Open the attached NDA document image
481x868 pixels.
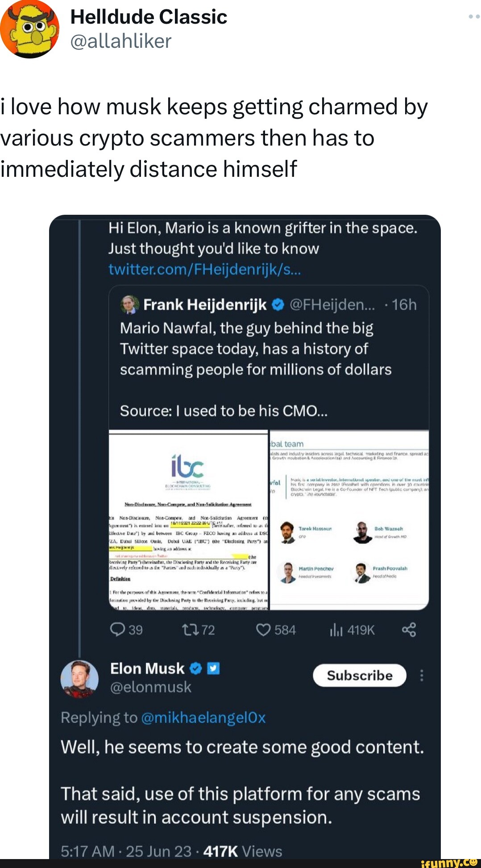(187, 518)
